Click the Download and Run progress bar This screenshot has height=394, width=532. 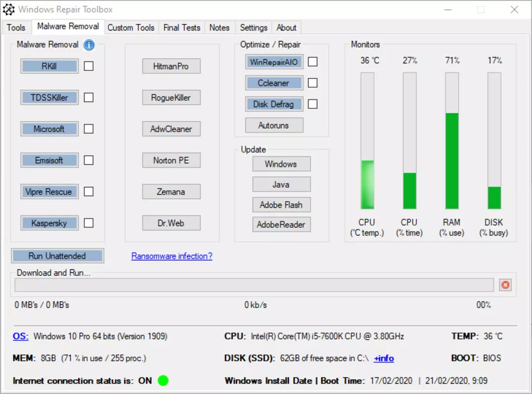click(254, 285)
